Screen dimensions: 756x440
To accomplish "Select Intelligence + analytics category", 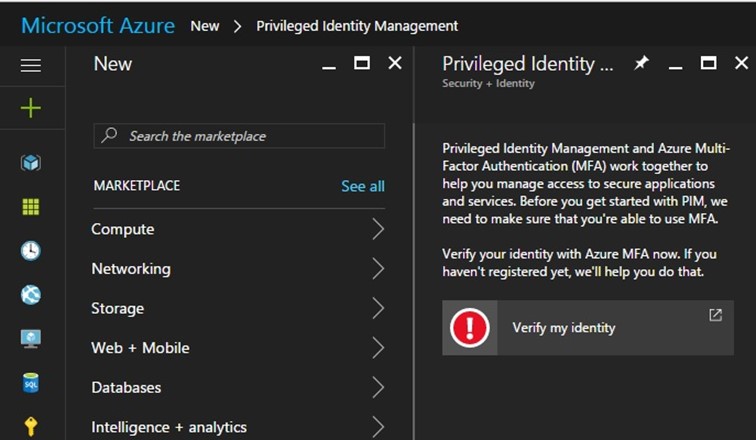I will pyautogui.click(x=169, y=427).
